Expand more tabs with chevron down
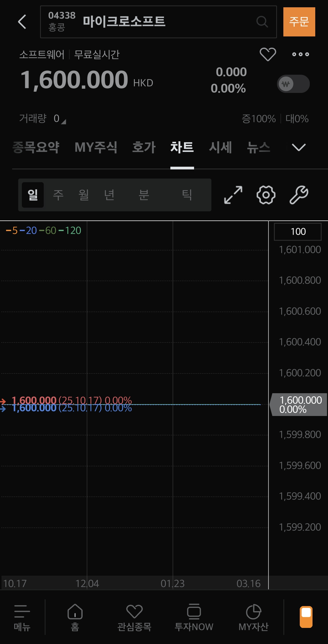 click(299, 148)
